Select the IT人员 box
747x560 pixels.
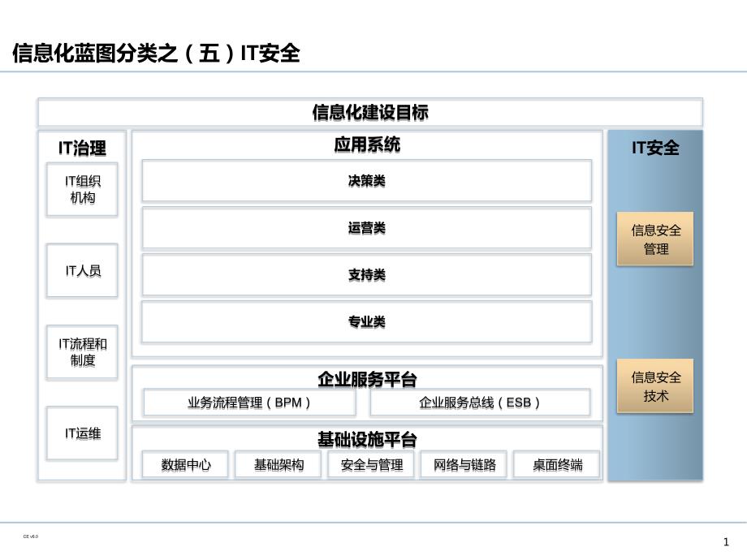(x=82, y=270)
